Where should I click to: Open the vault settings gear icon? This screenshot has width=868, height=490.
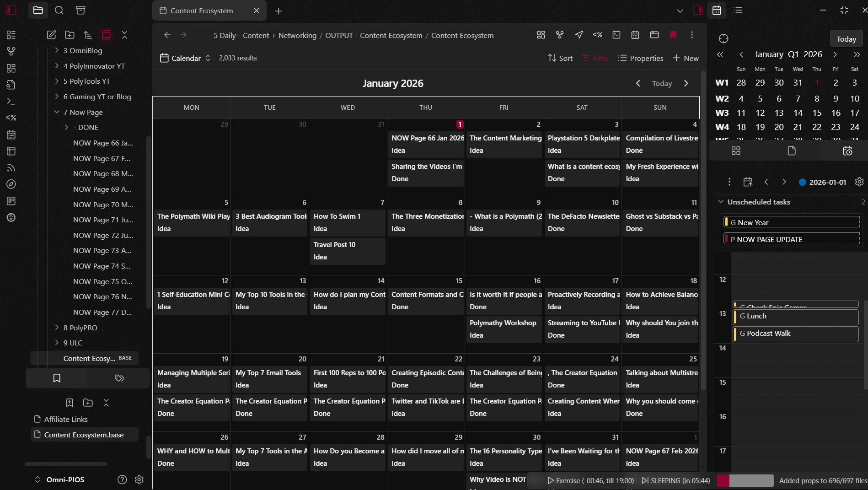click(139, 479)
